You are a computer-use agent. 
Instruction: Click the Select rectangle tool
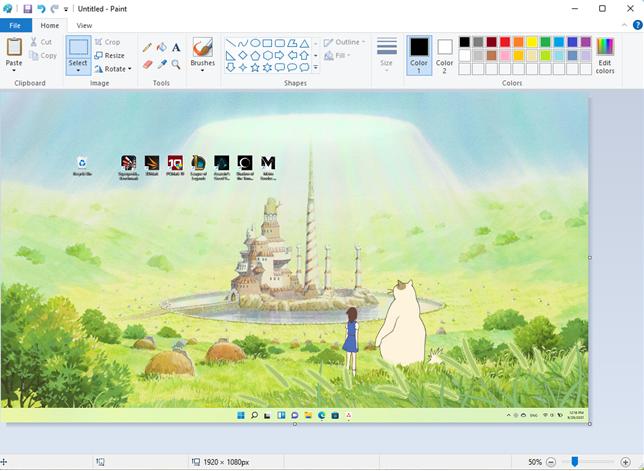click(x=78, y=47)
